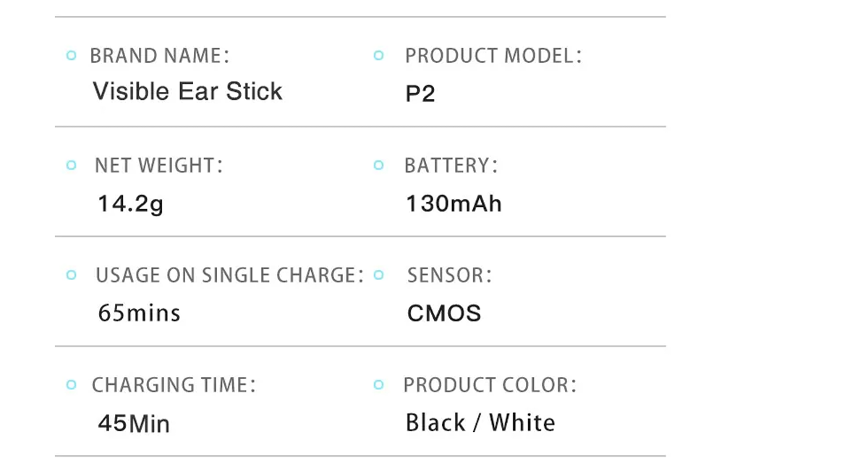Select the BRAND NAME label
Image resolution: width=868 pixels, height=471 pixels.
click(x=159, y=56)
